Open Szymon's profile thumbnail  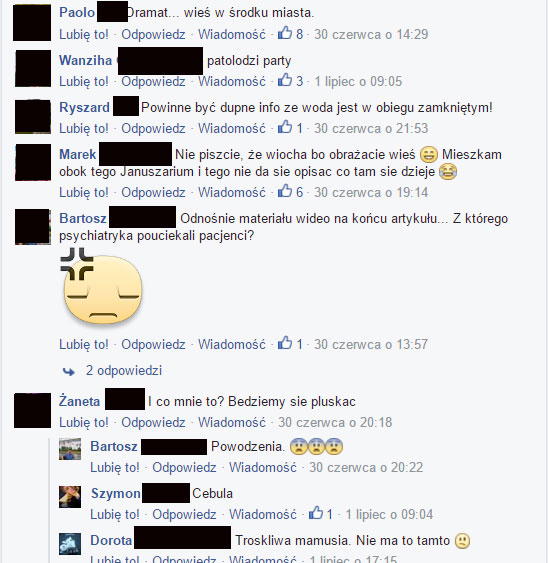click(x=70, y=497)
